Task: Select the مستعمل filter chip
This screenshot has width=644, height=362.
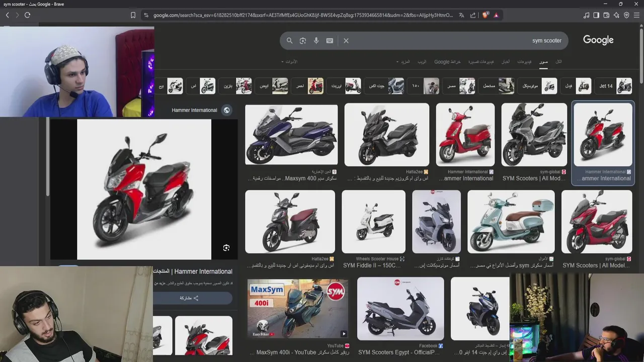Action: point(497,86)
